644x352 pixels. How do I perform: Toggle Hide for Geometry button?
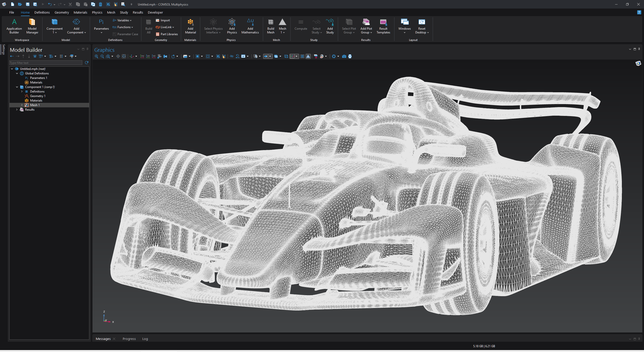[x=231, y=56]
